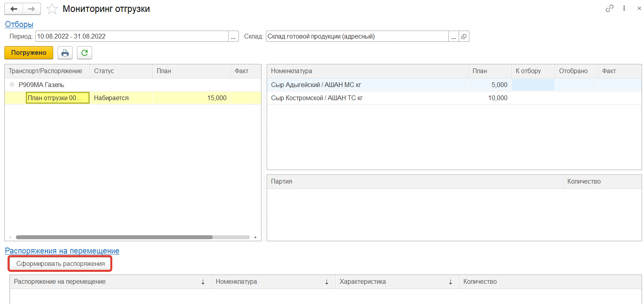Click the transport list horizontal scrollbar

[x=114, y=237]
